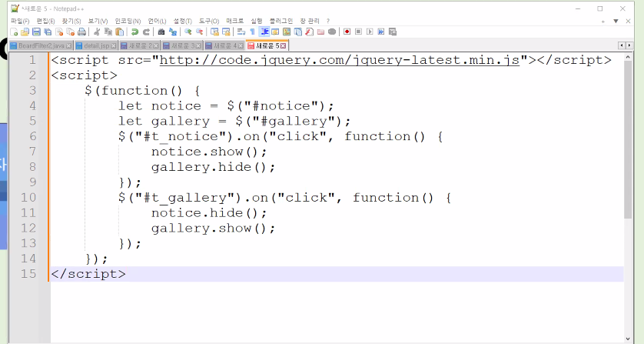The width and height of the screenshot is (644, 344).
Task: Click the plus button near menu bar
Action: (603, 22)
